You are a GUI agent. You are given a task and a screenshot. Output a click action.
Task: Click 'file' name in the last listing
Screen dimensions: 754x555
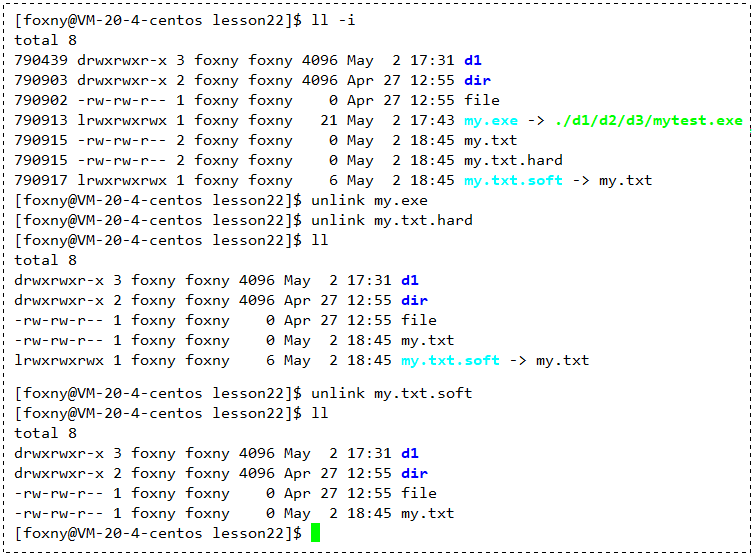419,493
